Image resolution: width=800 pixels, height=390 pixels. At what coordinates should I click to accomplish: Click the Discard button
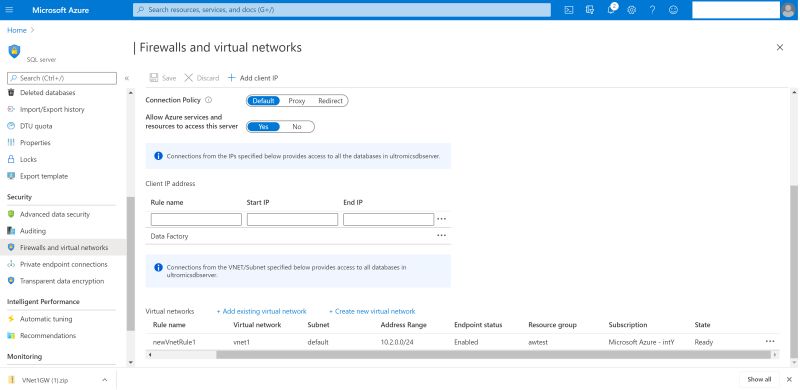[202, 78]
